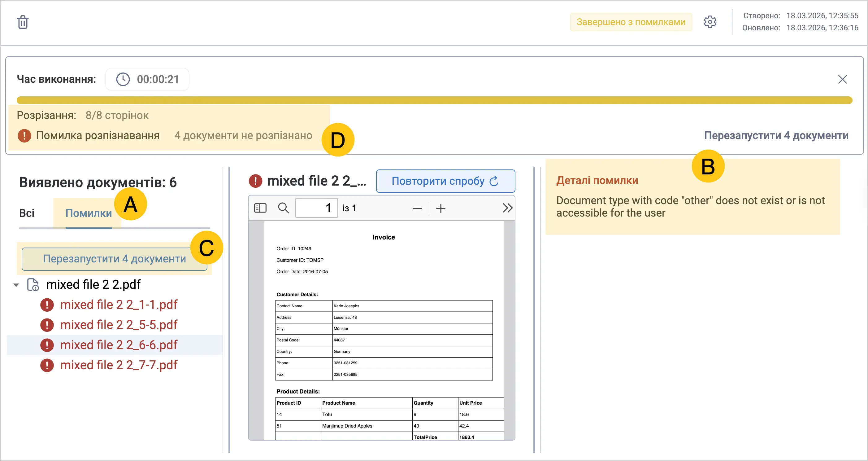Click the 00:00:21 elapsed time value

pos(158,79)
